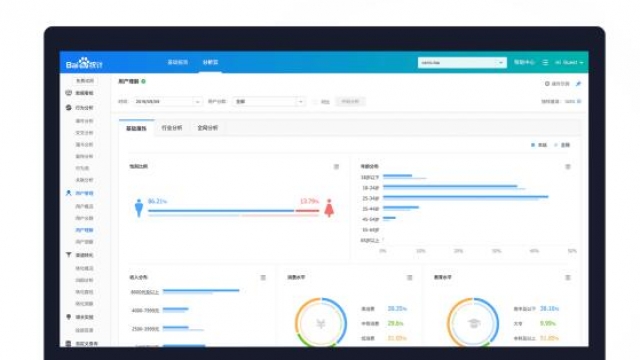The width and height of the screenshot is (640, 360).
Task: Toggle the blue-square legend item above charts
Action: [539, 145]
